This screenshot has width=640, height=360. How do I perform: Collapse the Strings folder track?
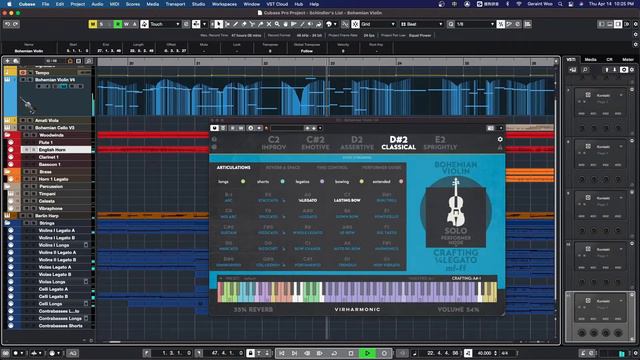tap(7, 223)
